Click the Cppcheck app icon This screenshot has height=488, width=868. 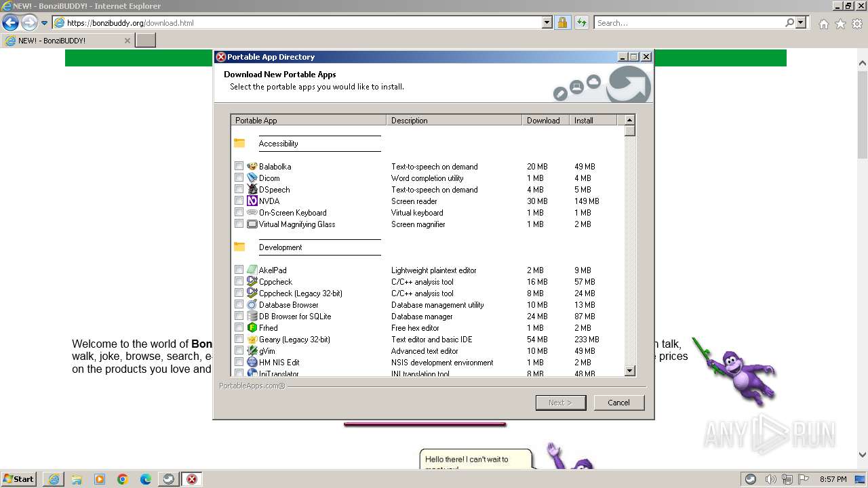252,282
